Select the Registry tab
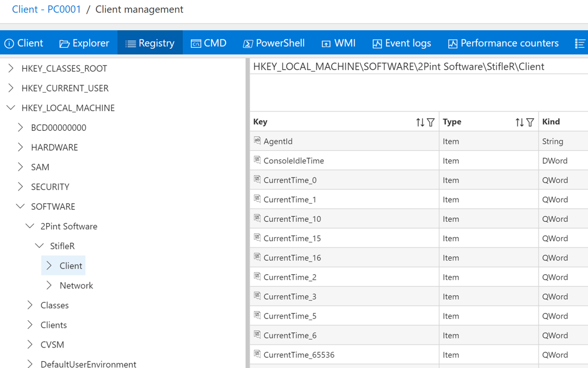Image resolution: width=588 pixels, height=368 pixels. pyautogui.click(x=150, y=43)
